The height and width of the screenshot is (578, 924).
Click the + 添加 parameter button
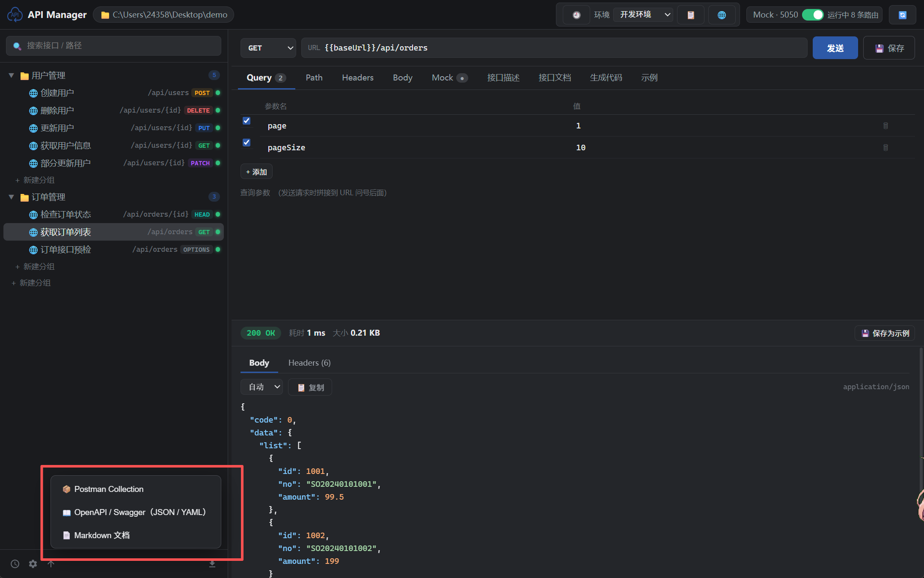click(256, 172)
